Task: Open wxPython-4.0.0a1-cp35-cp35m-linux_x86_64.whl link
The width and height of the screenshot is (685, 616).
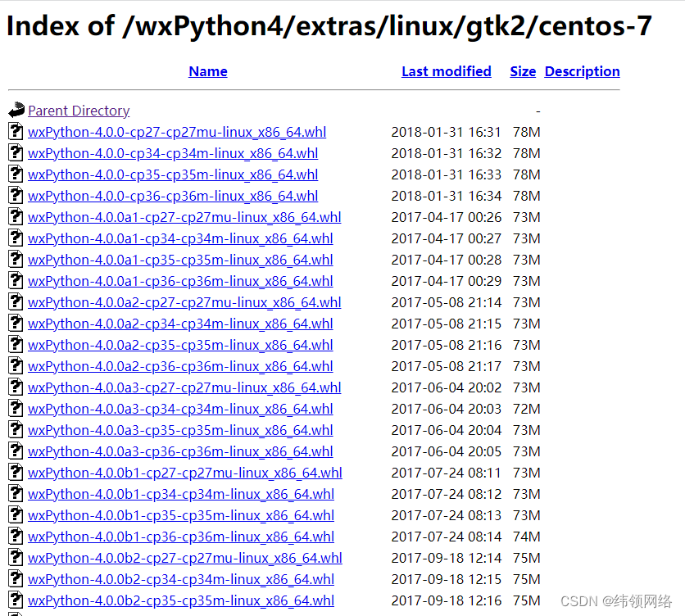Action: 180,260
